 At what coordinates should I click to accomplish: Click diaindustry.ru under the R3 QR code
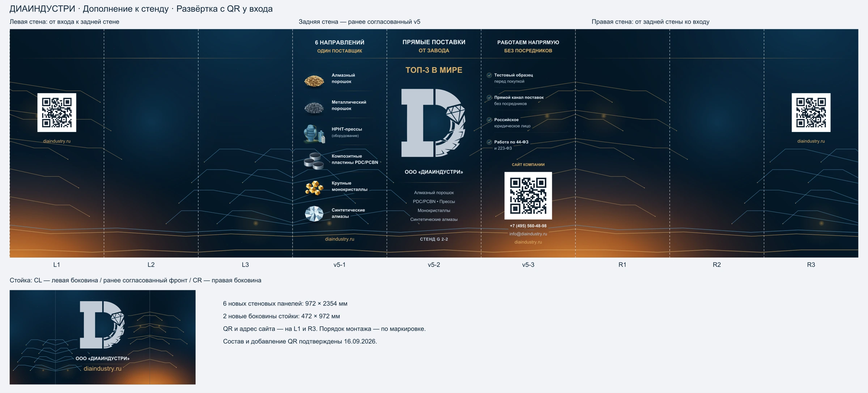(x=811, y=141)
